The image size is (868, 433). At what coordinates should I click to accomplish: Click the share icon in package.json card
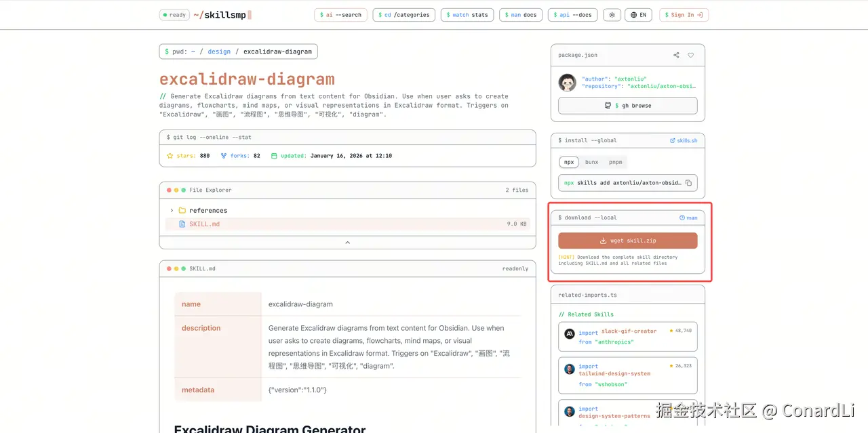[x=676, y=56]
